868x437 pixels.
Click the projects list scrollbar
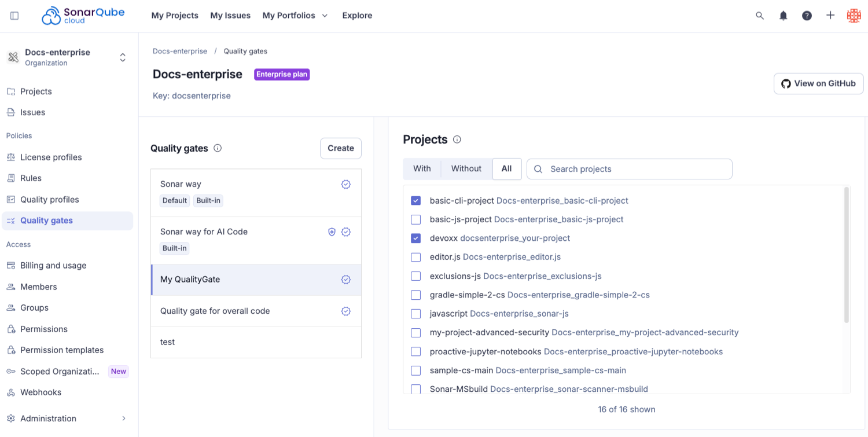[847, 255]
